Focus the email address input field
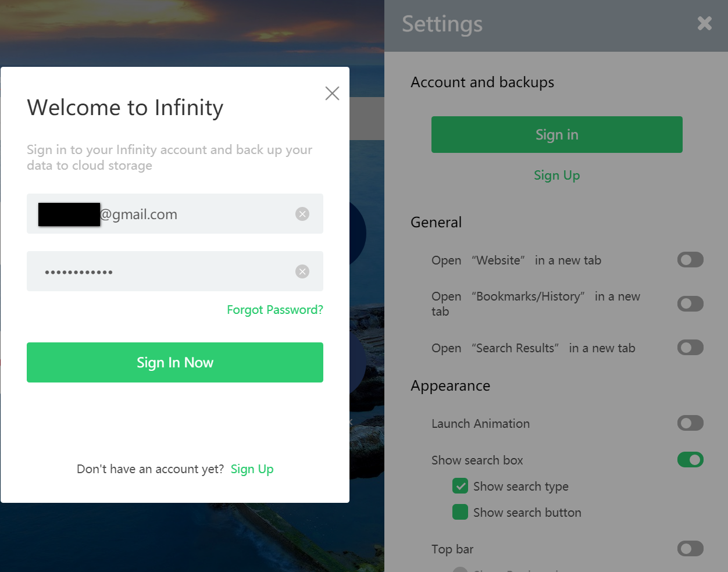Image resolution: width=728 pixels, height=572 pixels. click(175, 214)
